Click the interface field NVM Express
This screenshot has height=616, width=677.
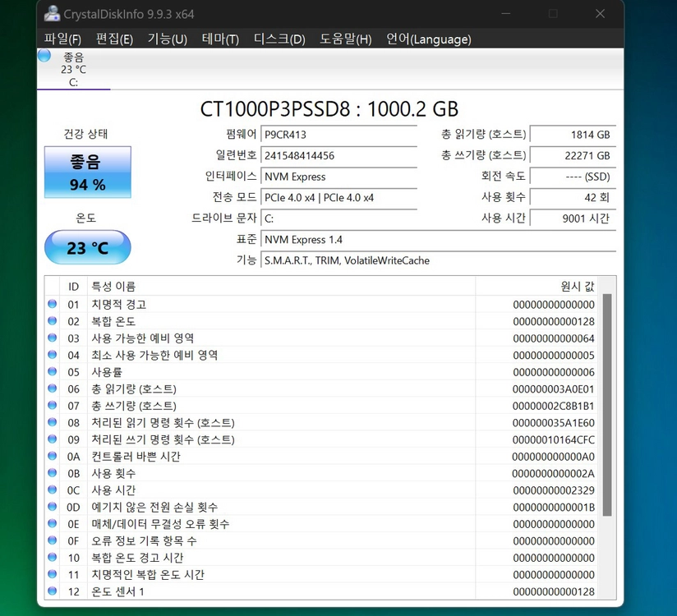coord(339,177)
